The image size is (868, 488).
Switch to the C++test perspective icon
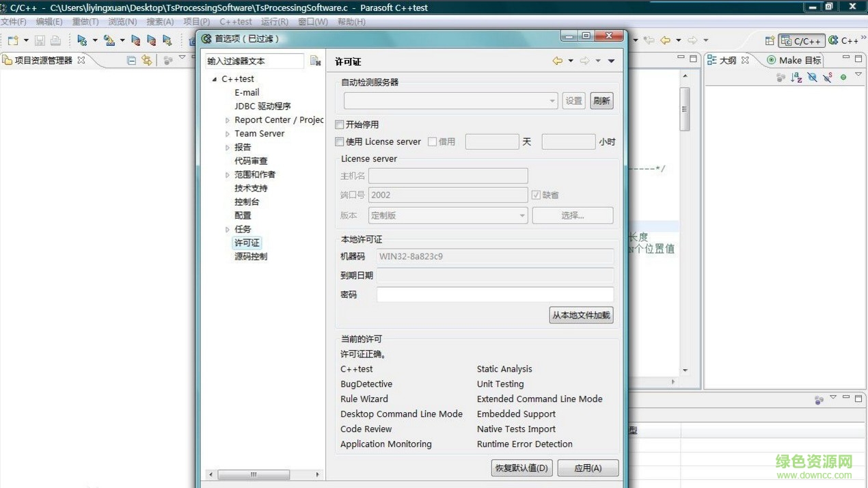(832, 40)
